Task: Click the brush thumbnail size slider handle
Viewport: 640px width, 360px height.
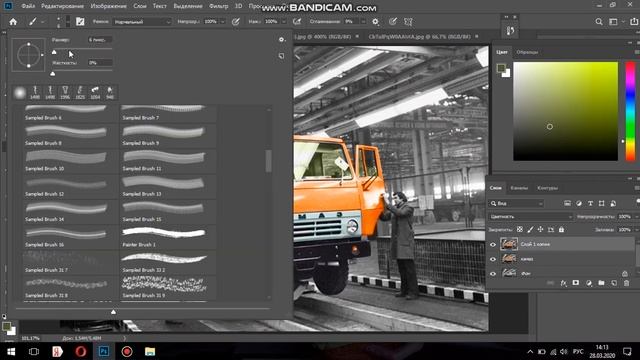Action: coord(113,312)
